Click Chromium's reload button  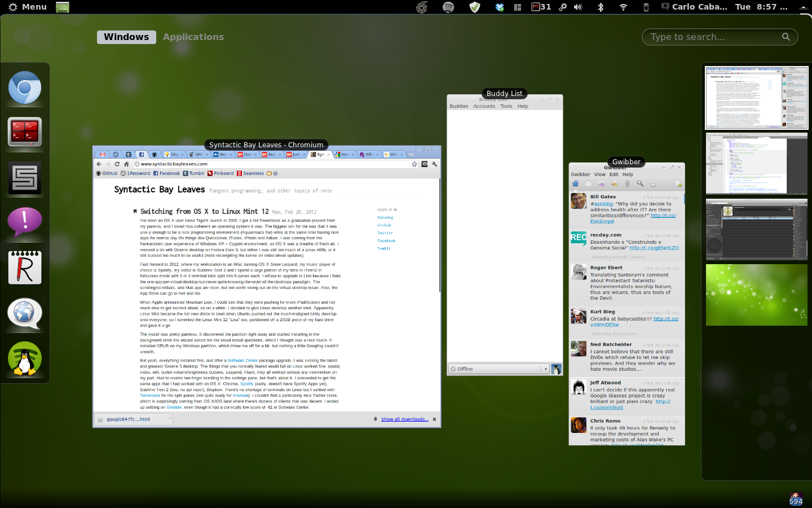117,164
